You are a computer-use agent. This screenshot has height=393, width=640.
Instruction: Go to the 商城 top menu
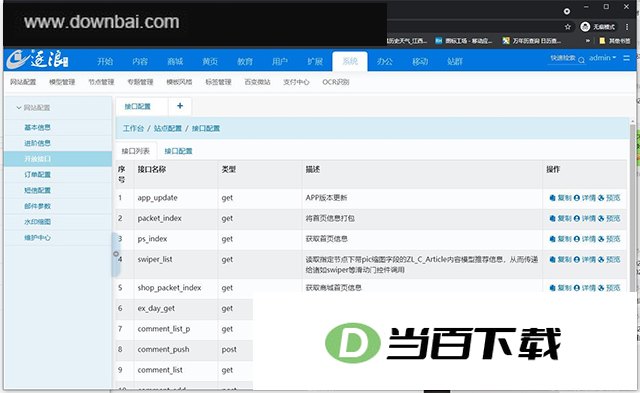click(x=175, y=61)
